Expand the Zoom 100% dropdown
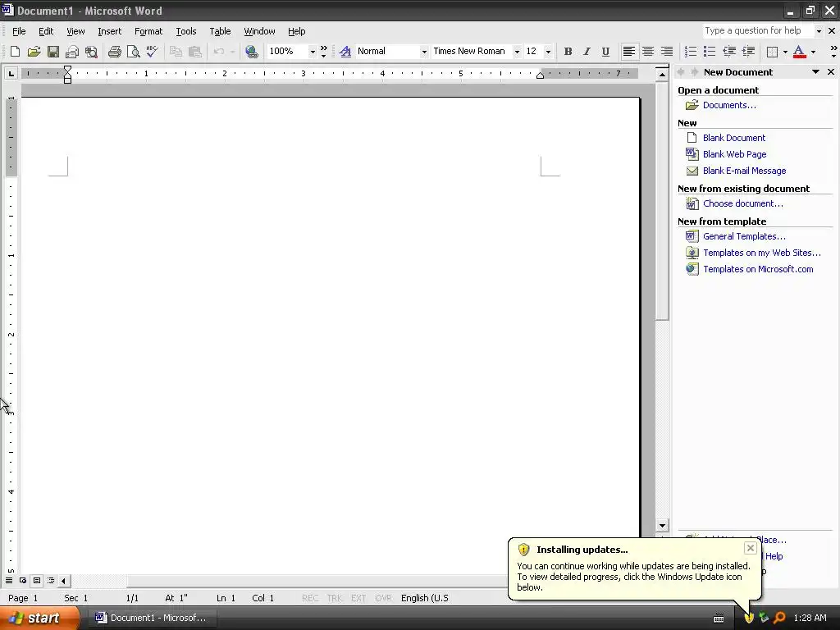Viewport: 840px width, 630px height. point(313,52)
